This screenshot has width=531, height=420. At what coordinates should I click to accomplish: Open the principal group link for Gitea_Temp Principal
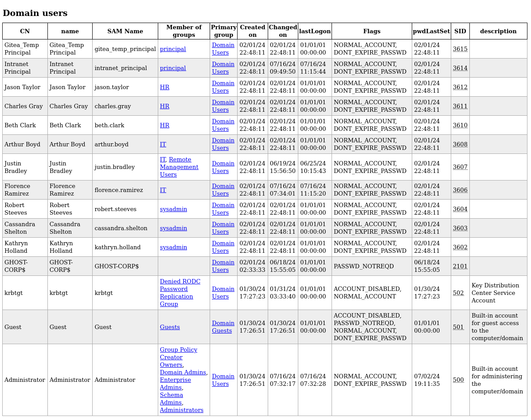(173, 49)
